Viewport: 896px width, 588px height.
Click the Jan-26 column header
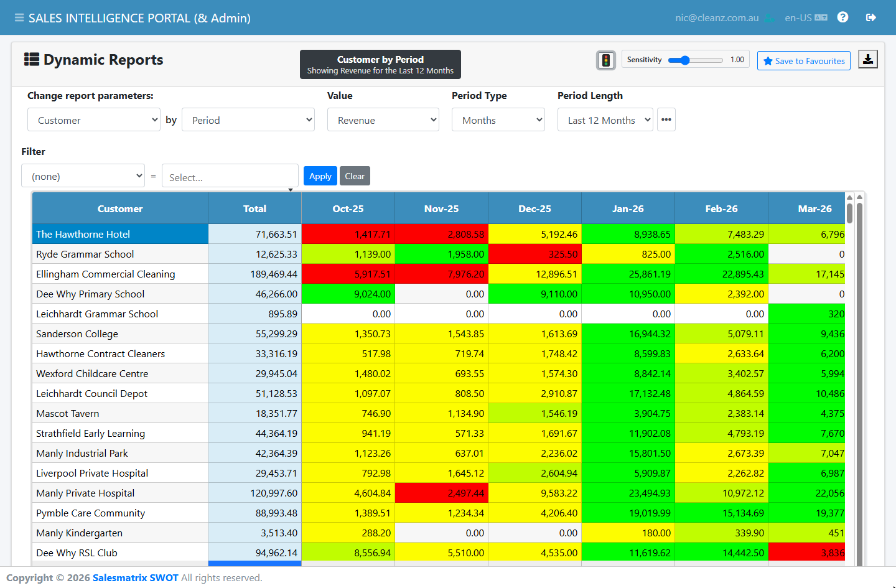(628, 208)
